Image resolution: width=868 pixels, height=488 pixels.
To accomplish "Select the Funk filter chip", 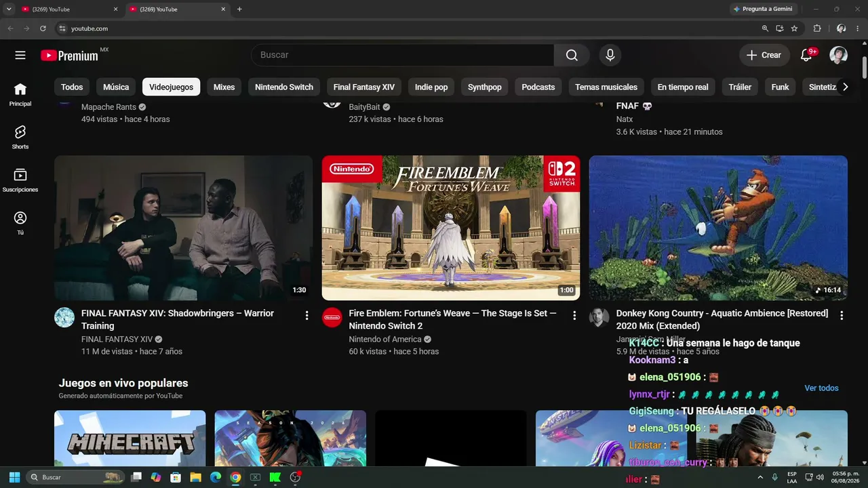I will [781, 87].
